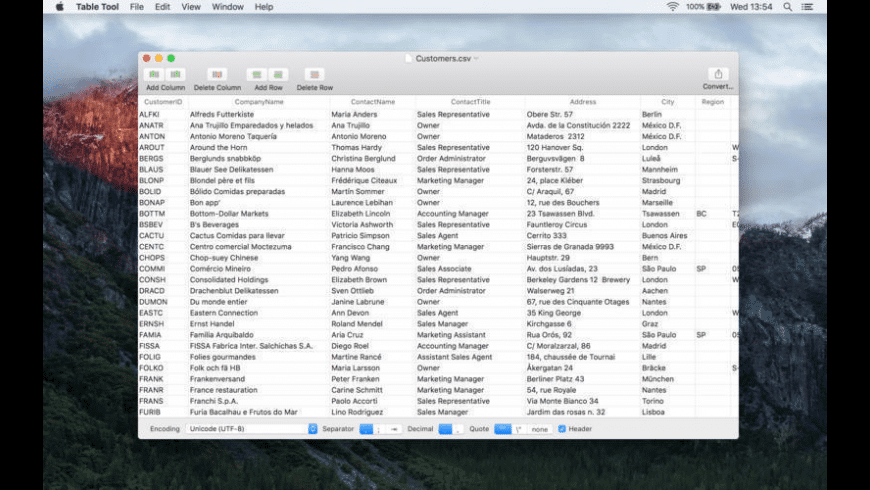Set quote option to none
870x490 pixels.
pyautogui.click(x=539, y=429)
